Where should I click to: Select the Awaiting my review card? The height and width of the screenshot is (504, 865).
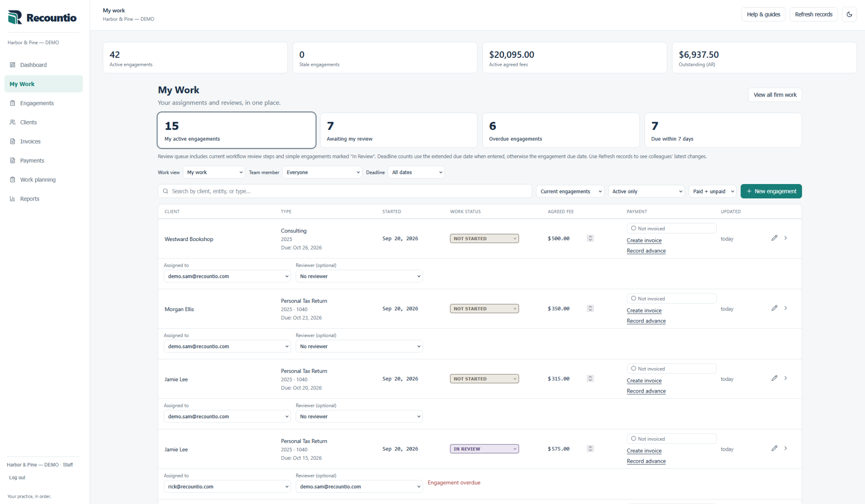399,130
